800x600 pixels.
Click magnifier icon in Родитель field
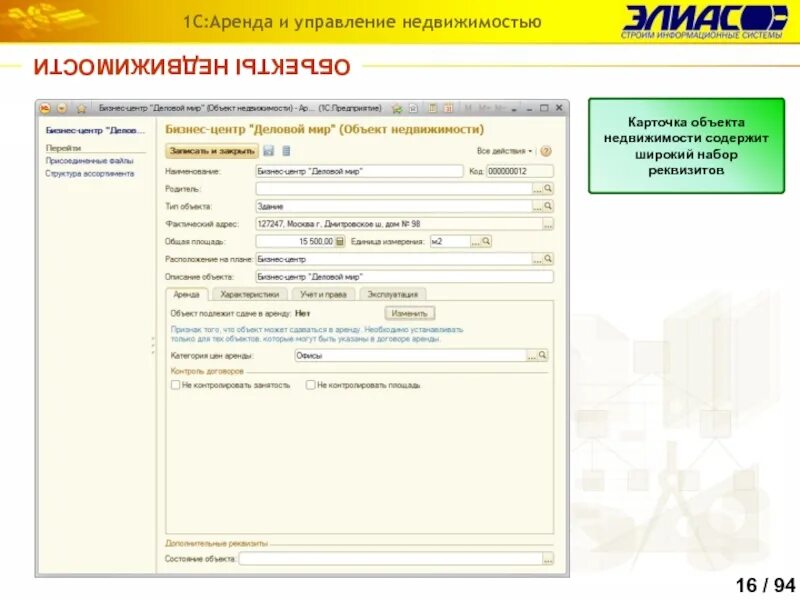pos(548,189)
